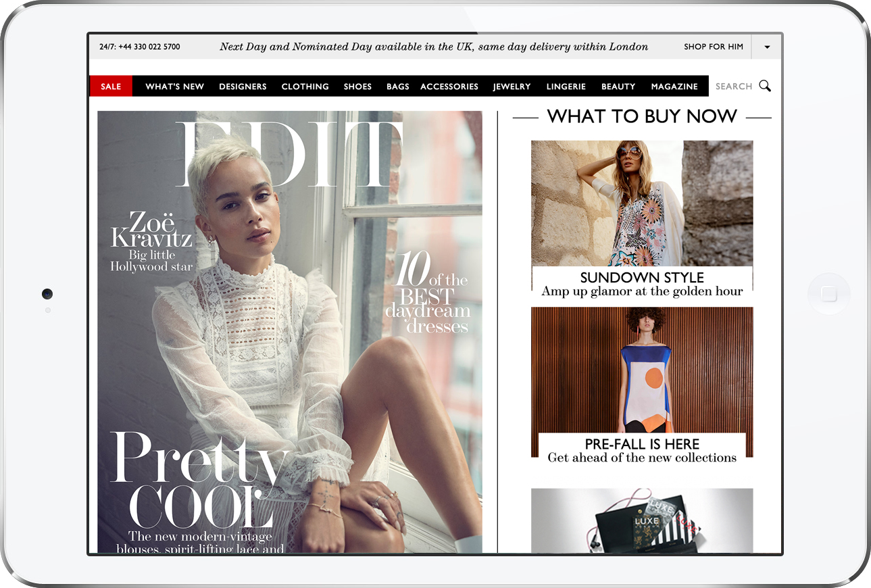The height and width of the screenshot is (588, 871).
Task: Open the What's New menu
Action: (x=175, y=87)
